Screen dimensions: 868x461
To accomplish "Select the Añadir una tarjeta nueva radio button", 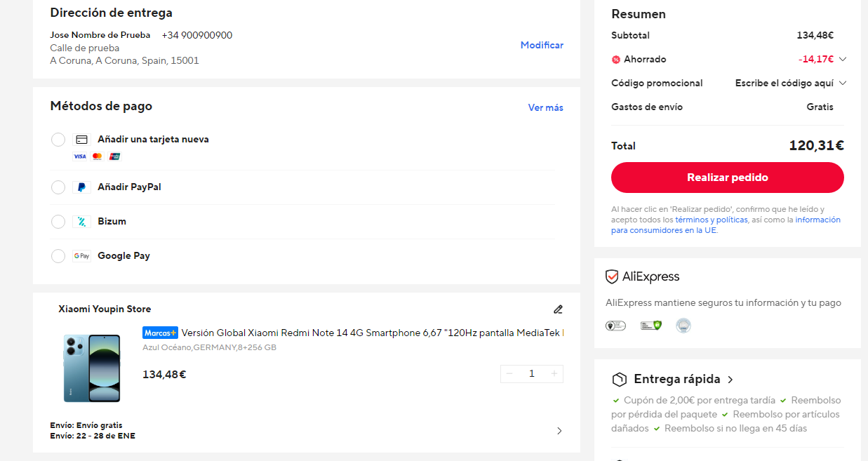I will pos(58,140).
